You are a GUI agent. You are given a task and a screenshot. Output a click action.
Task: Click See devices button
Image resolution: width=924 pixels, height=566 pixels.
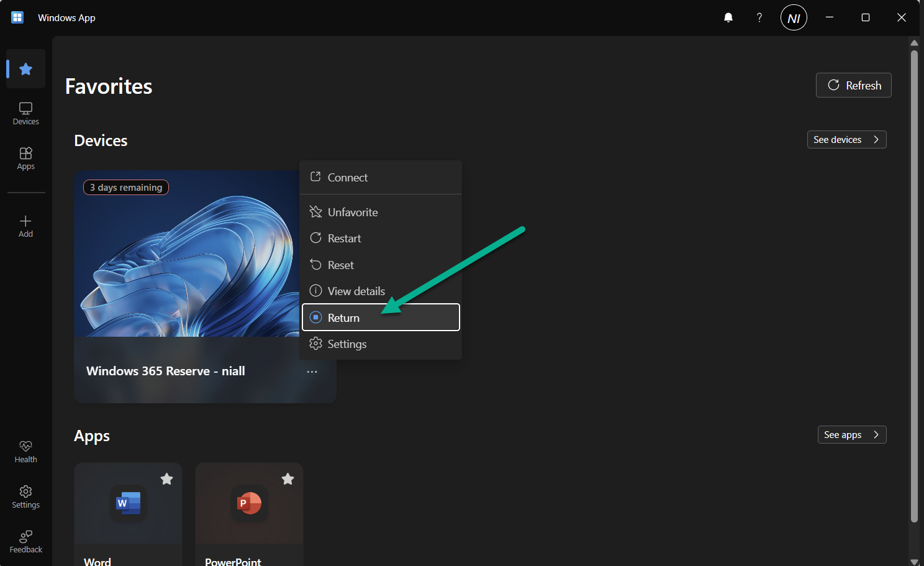coord(846,140)
